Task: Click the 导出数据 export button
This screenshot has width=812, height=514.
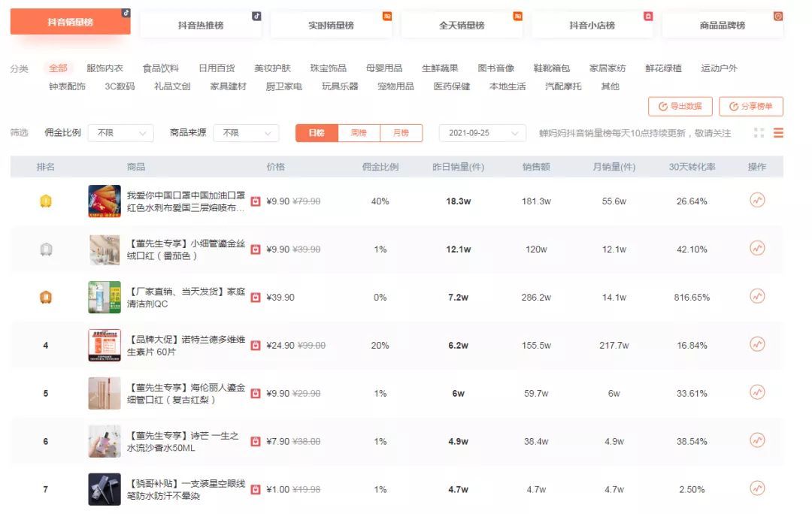Action: [x=680, y=106]
